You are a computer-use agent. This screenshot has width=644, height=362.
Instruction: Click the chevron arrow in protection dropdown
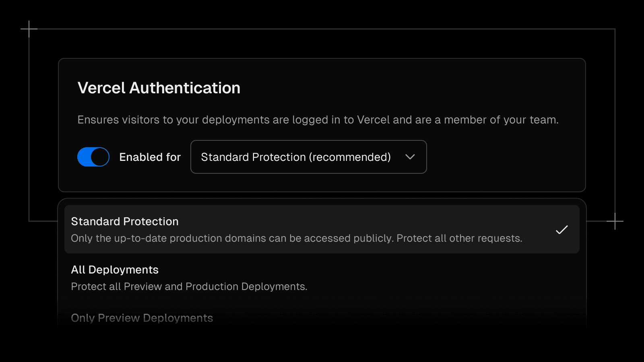410,157
